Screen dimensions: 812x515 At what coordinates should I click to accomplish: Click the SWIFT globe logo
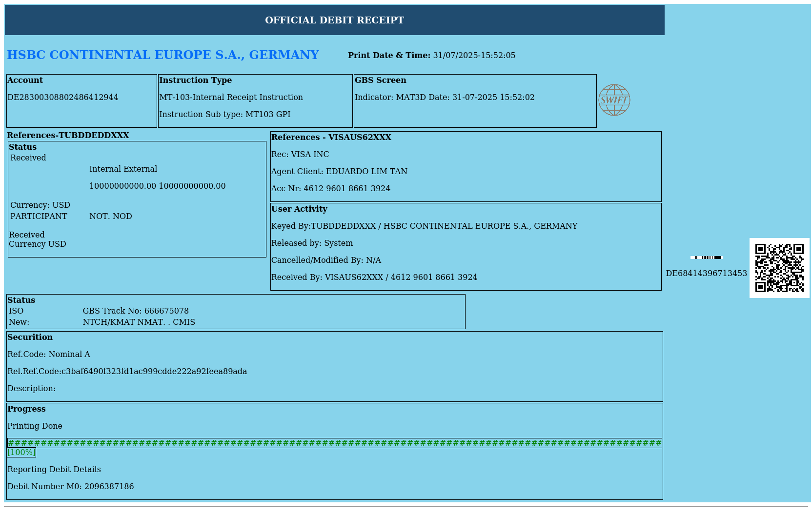pyautogui.click(x=614, y=100)
